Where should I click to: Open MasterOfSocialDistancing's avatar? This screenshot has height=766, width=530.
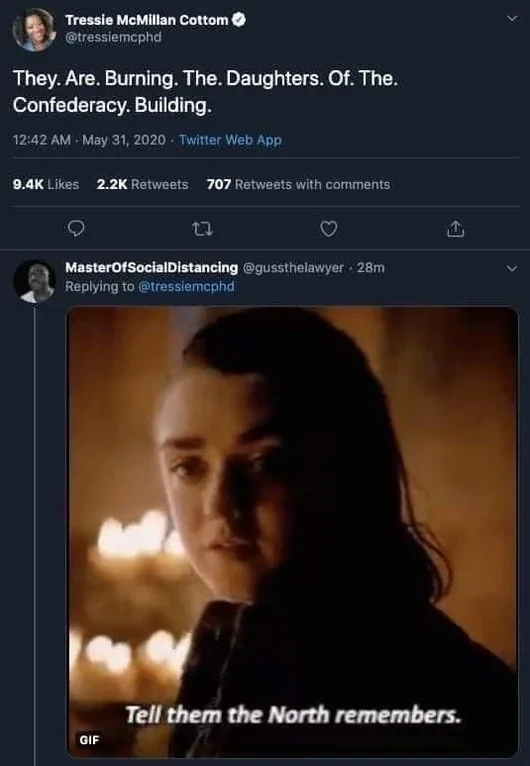34,281
